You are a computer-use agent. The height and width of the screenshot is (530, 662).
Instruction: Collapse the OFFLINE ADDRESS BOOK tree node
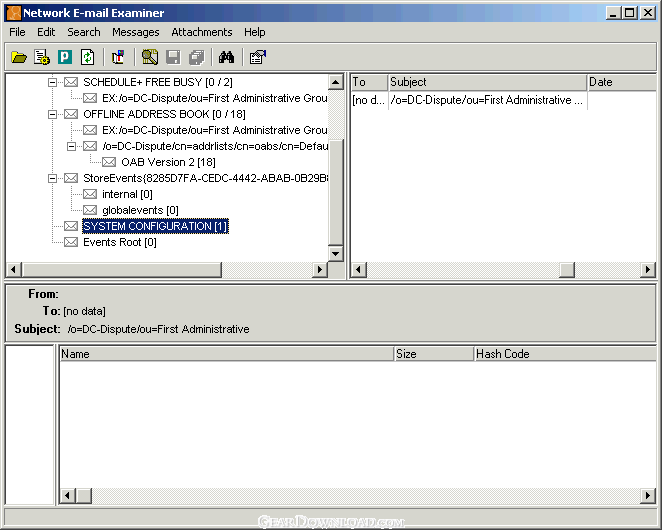point(52,114)
